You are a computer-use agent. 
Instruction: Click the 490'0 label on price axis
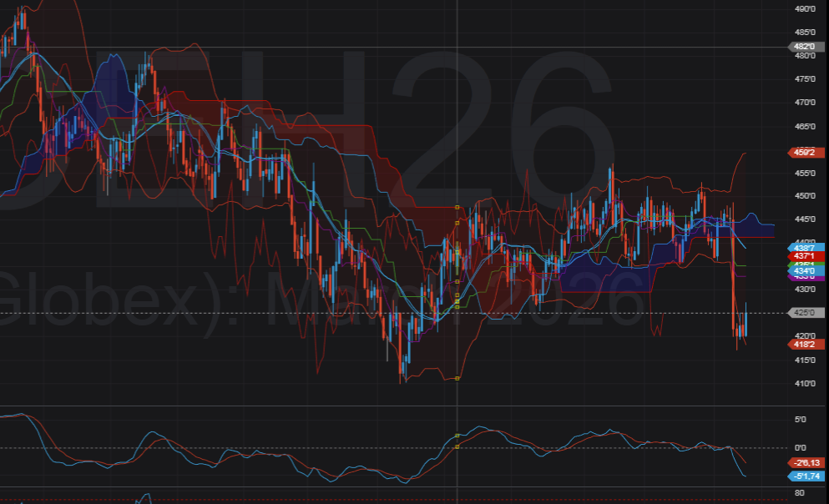click(805, 9)
